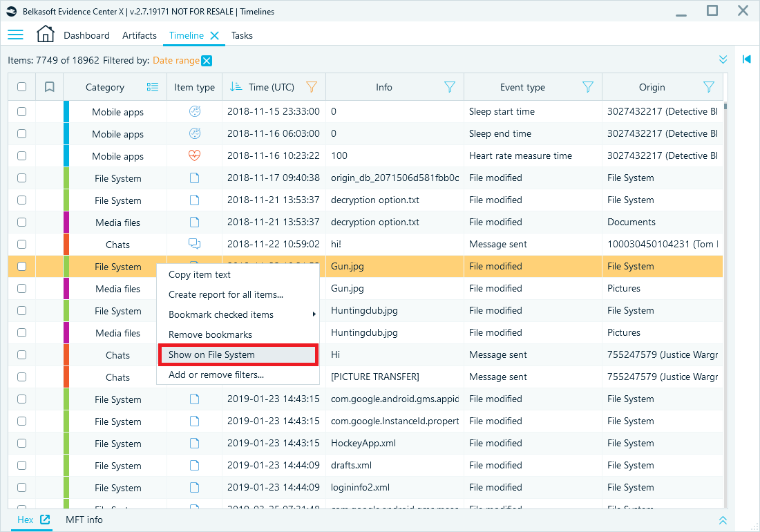Switch to the Hex bottom tab
Image resolution: width=760 pixels, height=532 pixels.
pyautogui.click(x=25, y=520)
